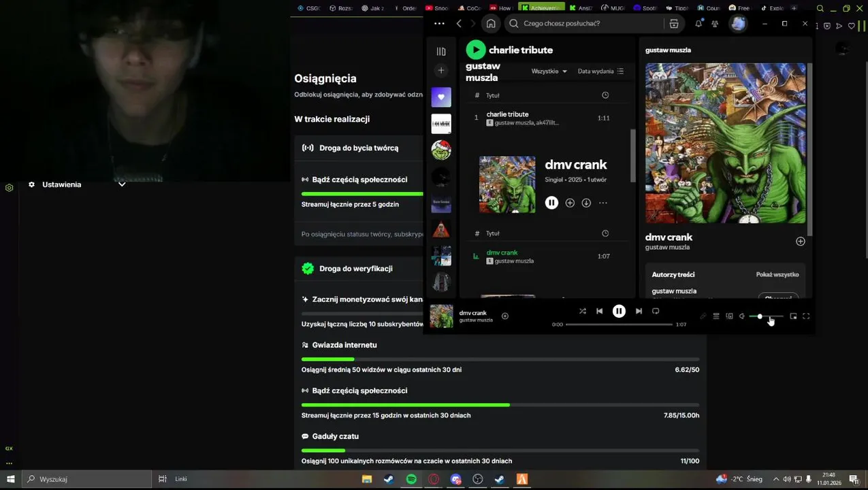Click the now playing bar cover thumbnail
The width and height of the screenshot is (868, 490).
point(441,316)
